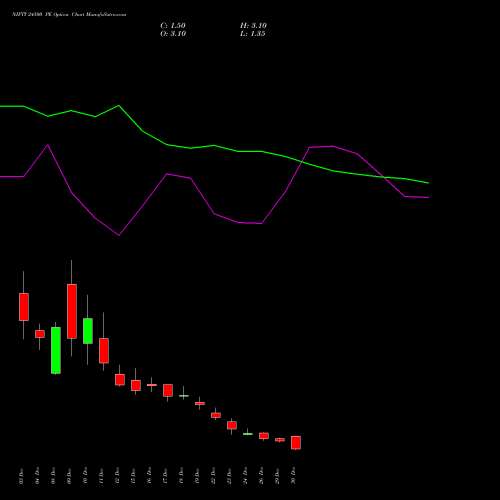Click the close value C: 1.50
The height and width of the screenshot is (500, 500).
point(173,26)
